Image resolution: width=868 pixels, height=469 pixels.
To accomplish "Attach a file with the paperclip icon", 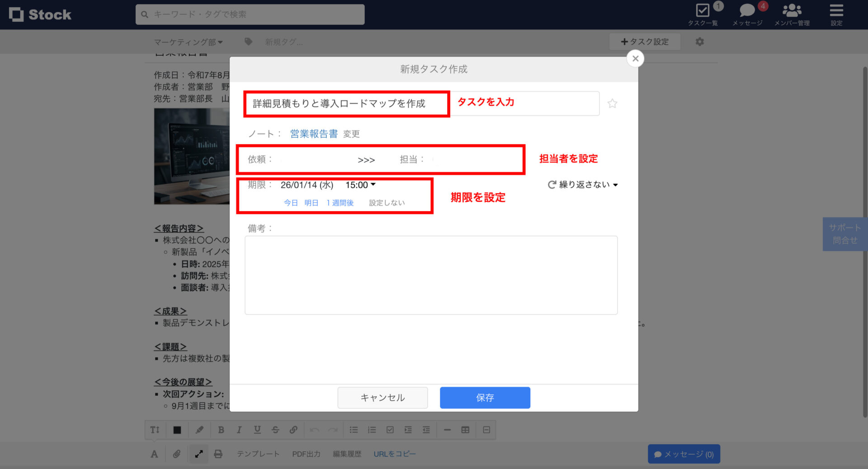I will tap(176, 454).
